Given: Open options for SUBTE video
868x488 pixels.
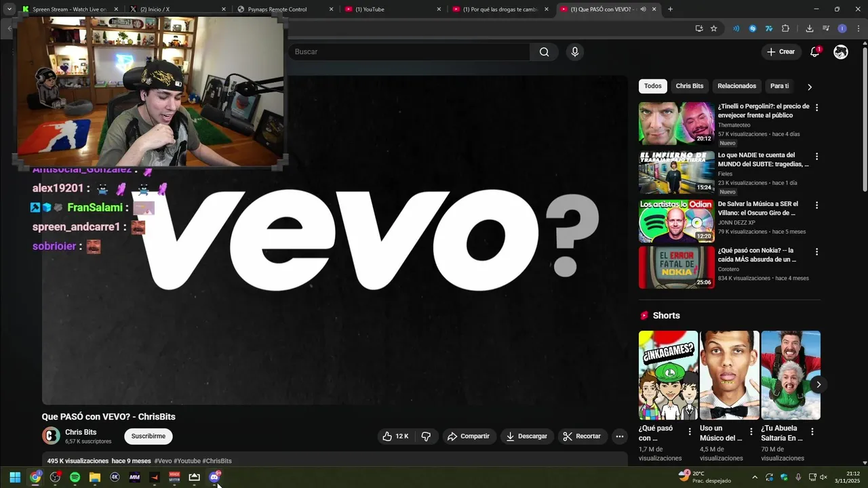Looking at the screenshot, I should (x=816, y=156).
